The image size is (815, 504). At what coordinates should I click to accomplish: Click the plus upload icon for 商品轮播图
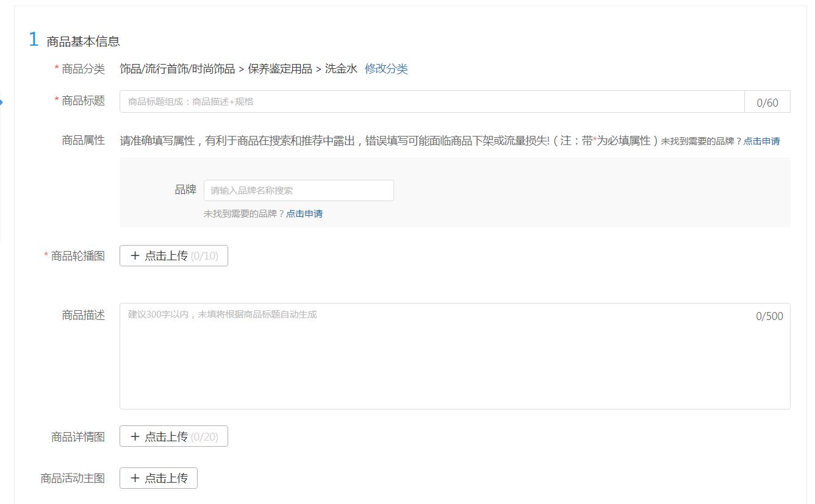135,255
